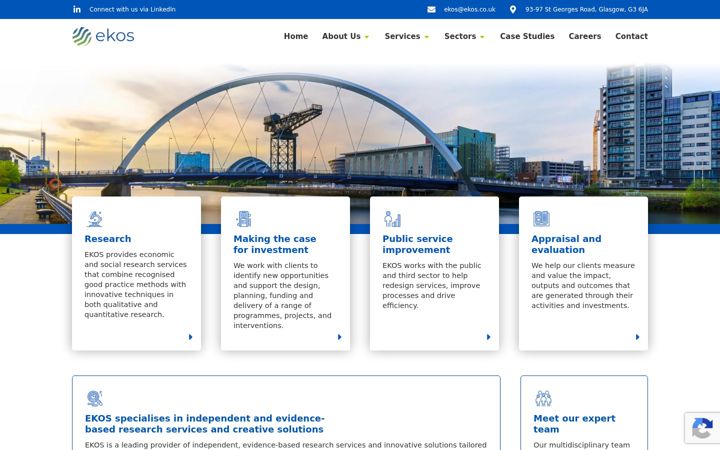This screenshot has height=450, width=720.
Task: Click Research card description text
Action: [135, 284]
